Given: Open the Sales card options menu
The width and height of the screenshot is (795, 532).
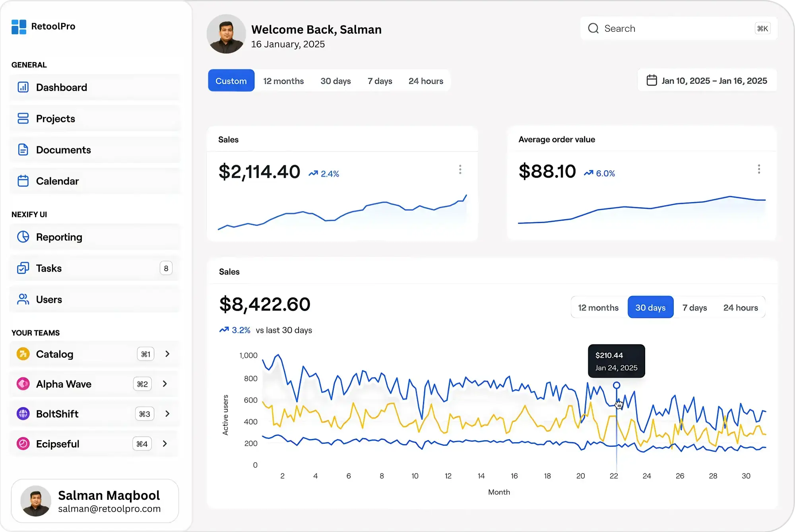Looking at the screenshot, I should pyautogui.click(x=460, y=170).
